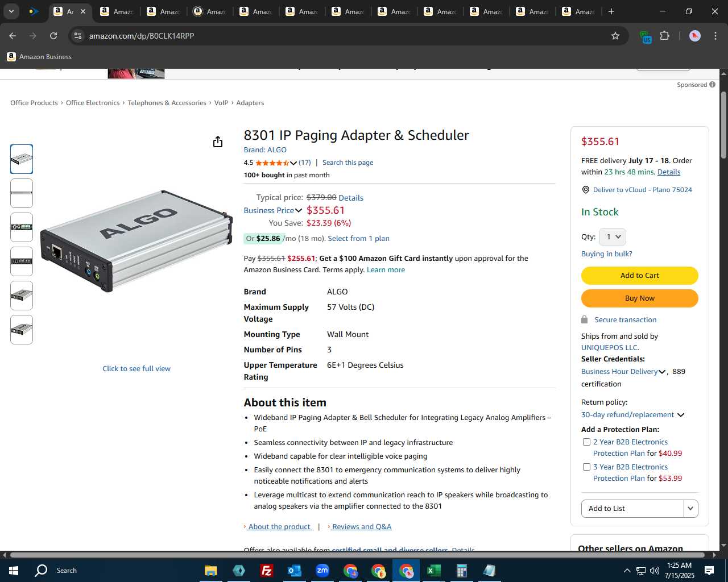728x582 pixels.
Task: Open the browser extensions puzzle icon
Action: 664,36
